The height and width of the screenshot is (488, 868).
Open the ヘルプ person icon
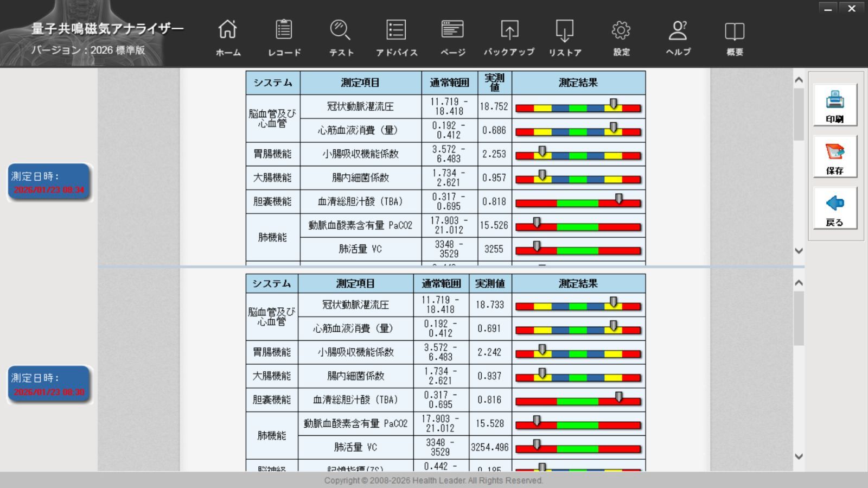point(678,30)
